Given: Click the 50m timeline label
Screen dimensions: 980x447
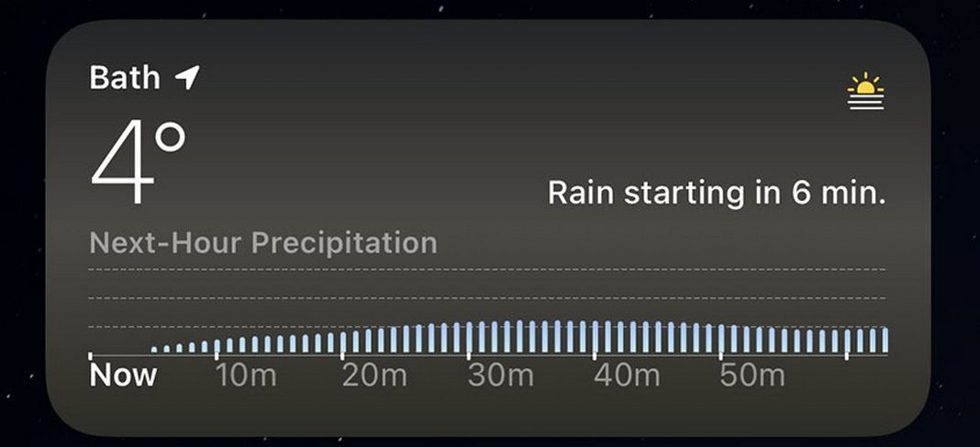Looking at the screenshot, I should coord(752,375).
